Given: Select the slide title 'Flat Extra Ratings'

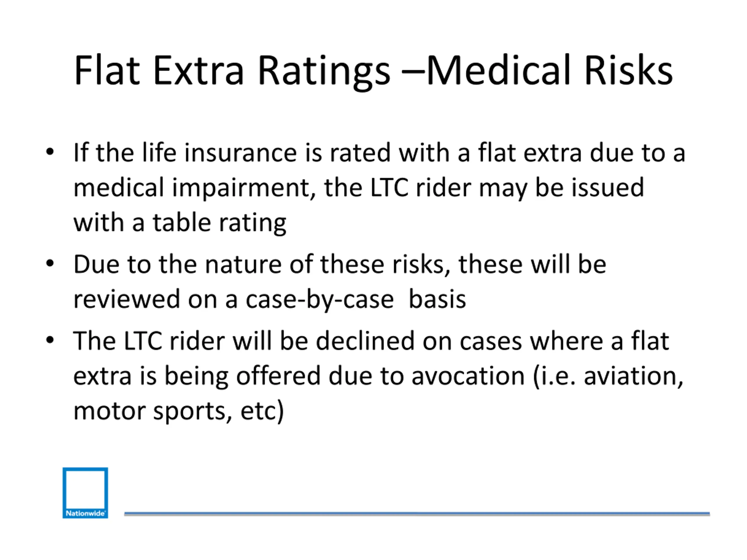Looking at the screenshot, I should click(232, 70).
